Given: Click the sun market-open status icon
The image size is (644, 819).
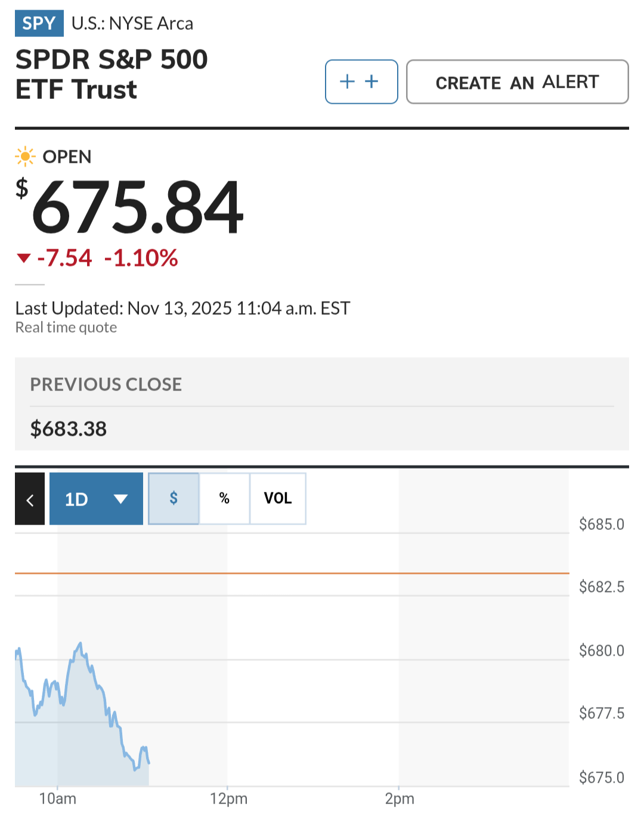Looking at the screenshot, I should (25, 157).
